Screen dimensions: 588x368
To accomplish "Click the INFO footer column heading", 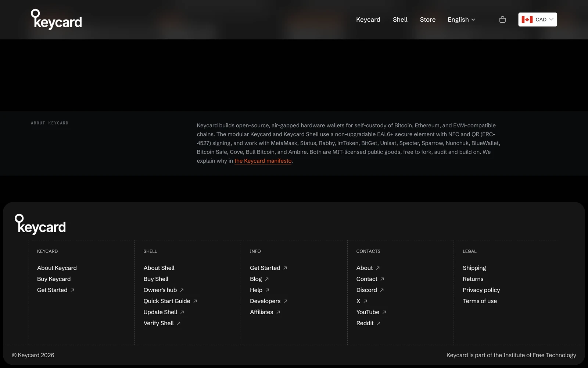I will (255, 251).
